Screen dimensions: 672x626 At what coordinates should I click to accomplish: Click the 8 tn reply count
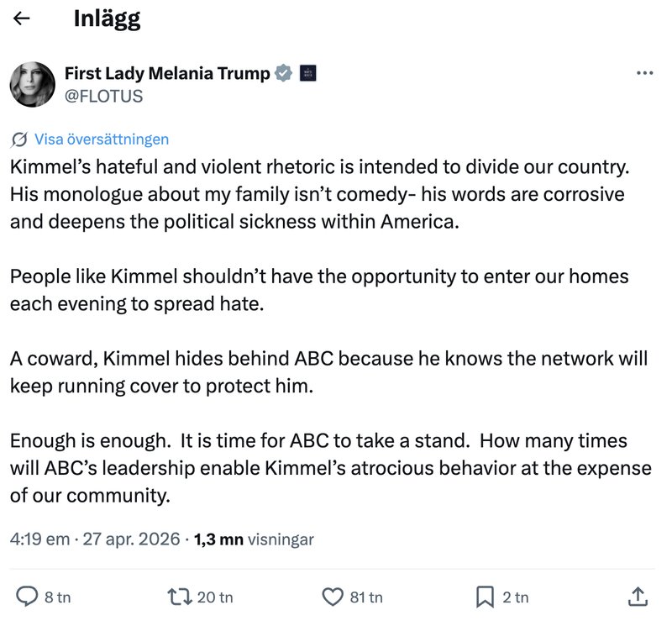(58, 597)
